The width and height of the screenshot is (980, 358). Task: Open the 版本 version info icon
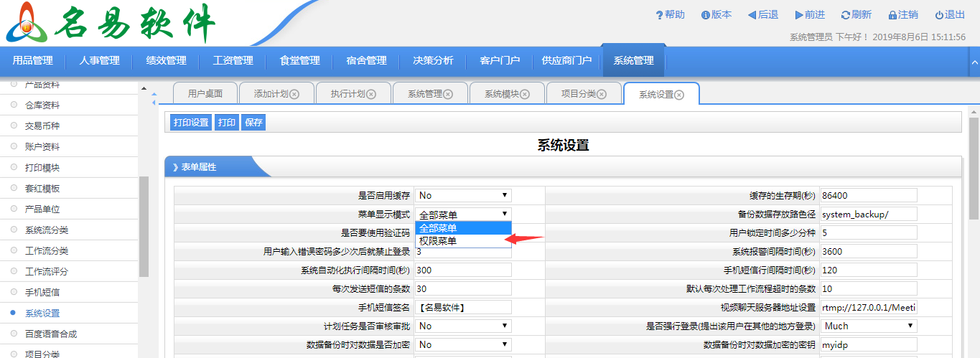pos(706,15)
